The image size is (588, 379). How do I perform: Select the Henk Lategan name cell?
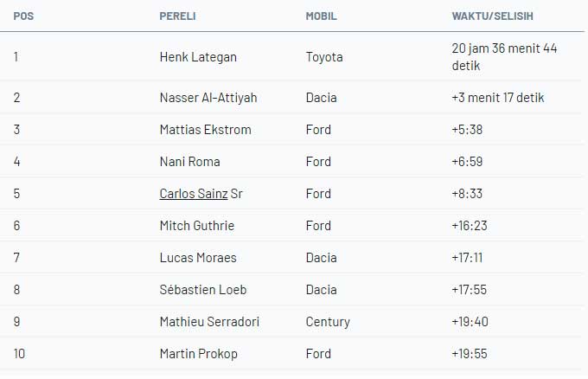pos(198,57)
